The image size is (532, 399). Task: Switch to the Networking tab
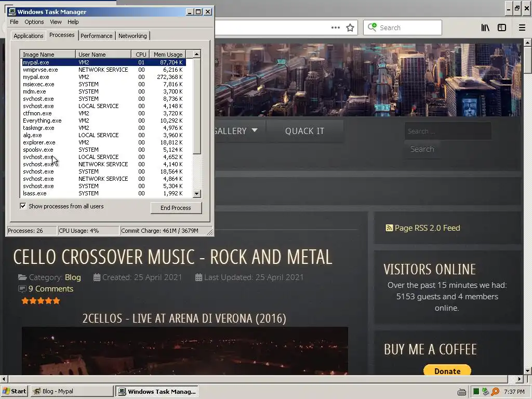pos(132,36)
